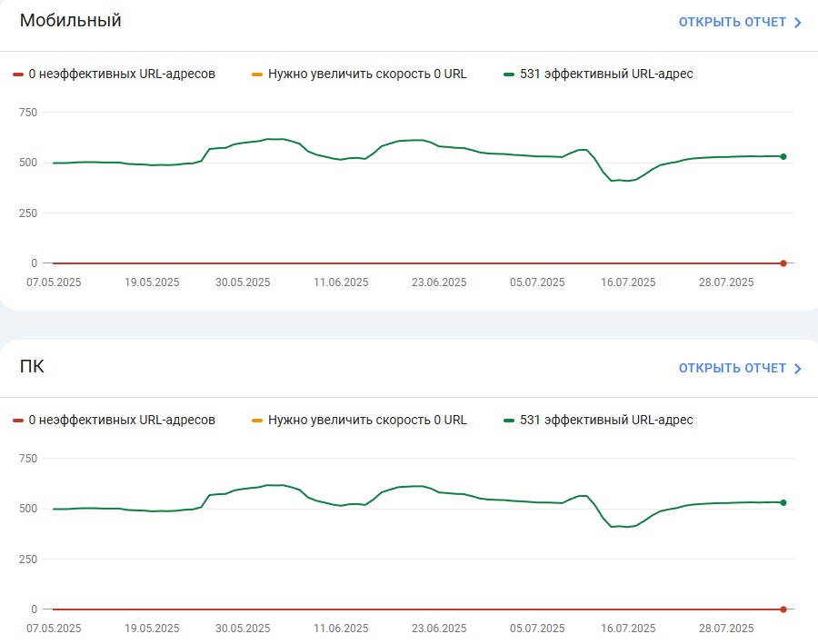This screenshot has width=818, height=644.
Task: Click 30.05.2025 date label on ПК chart
Action: coord(243,629)
